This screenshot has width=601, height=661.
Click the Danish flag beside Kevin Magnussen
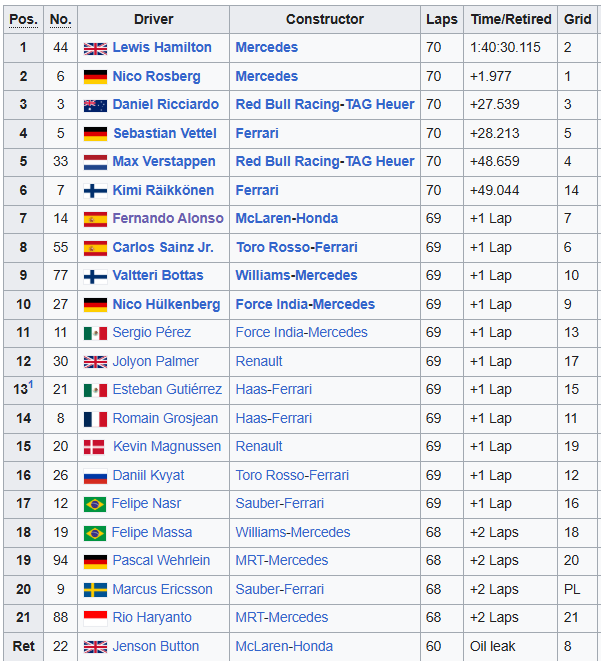click(x=94, y=447)
